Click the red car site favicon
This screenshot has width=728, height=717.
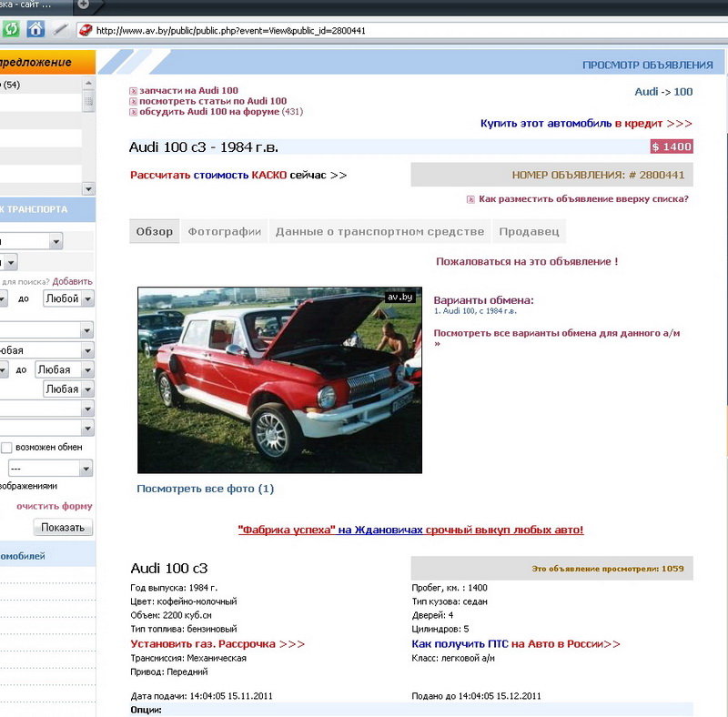tap(86, 31)
